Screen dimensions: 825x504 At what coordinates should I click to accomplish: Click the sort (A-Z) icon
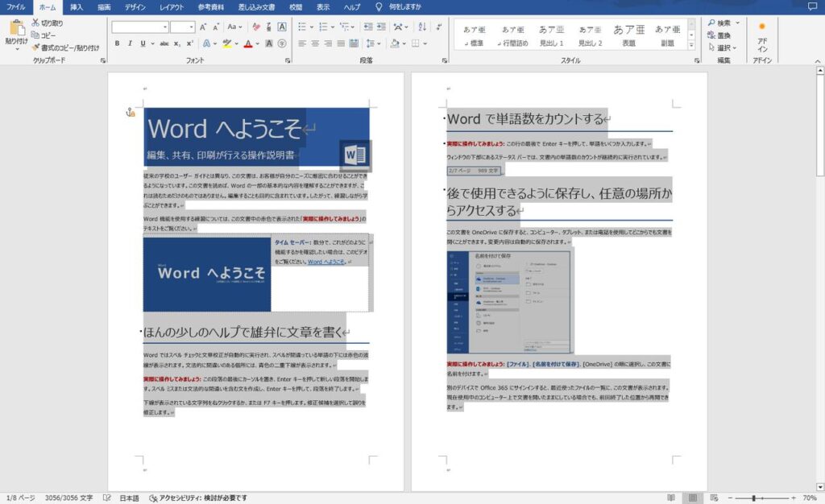[x=422, y=27]
